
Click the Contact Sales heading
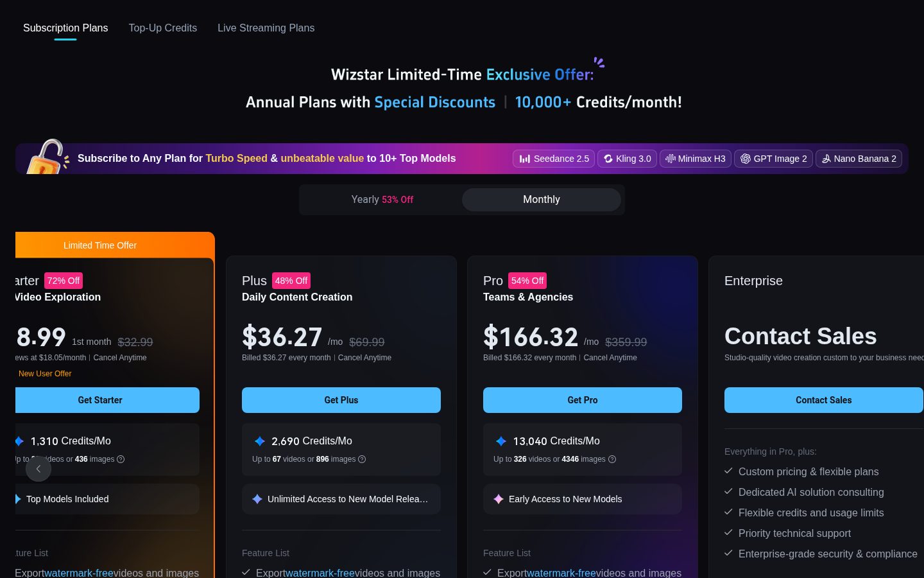pos(800,336)
